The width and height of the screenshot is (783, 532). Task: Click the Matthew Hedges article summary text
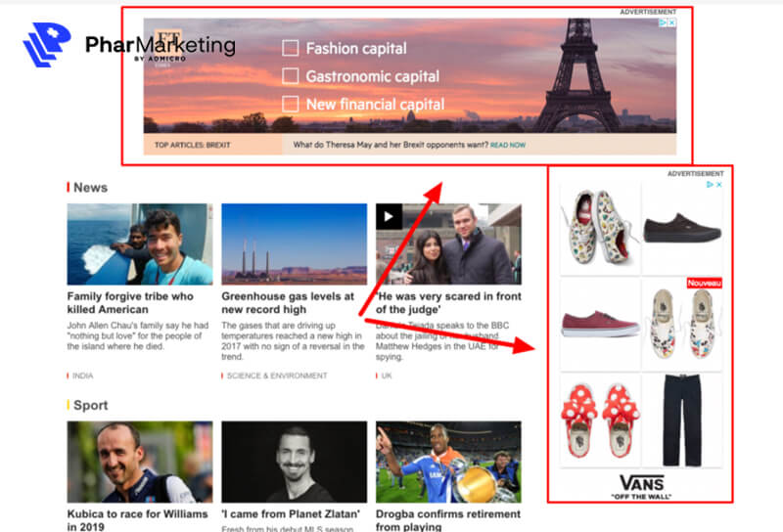coord(442,341)
